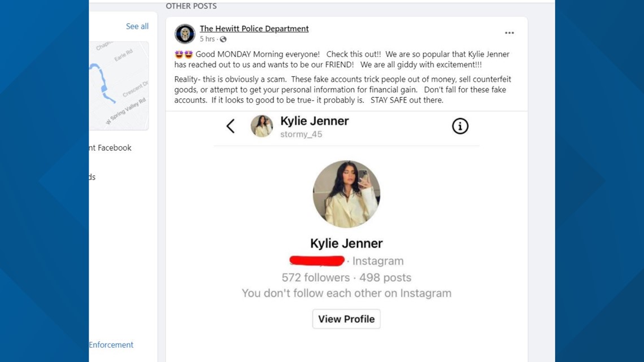Click the 5 hrs post timestamp
Screen dimensions: 644x362
point(207,39)
